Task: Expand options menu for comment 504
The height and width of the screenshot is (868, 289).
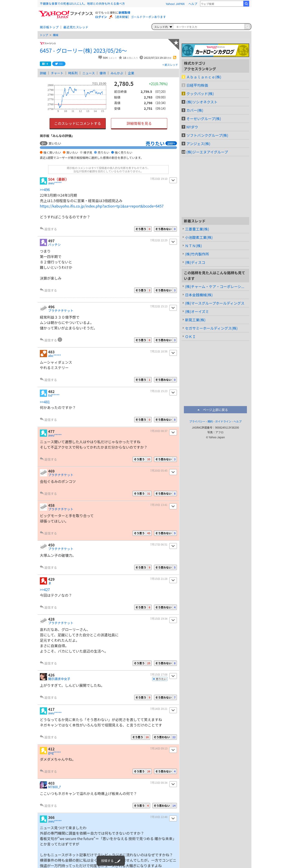Action: (x=173, y=180)
